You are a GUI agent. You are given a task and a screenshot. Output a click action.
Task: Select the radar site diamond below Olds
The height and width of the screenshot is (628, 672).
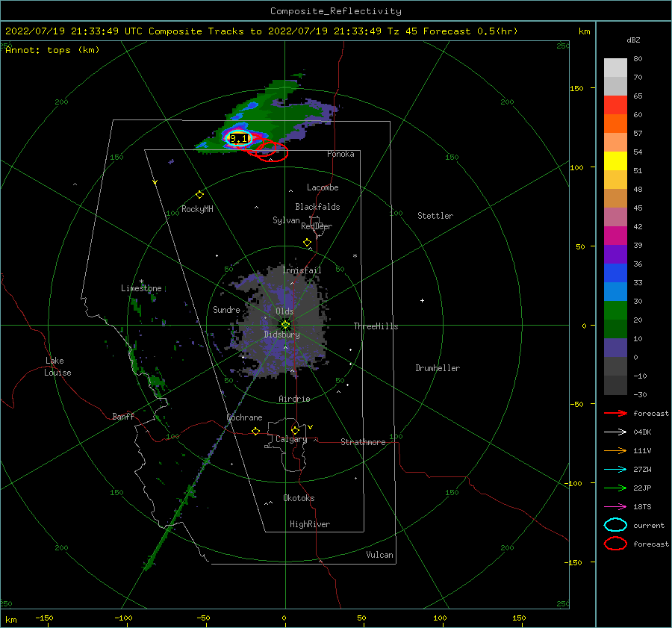(285, 325)
